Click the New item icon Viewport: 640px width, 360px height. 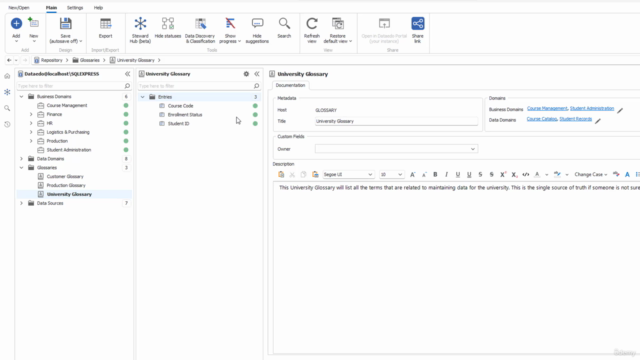33,23
